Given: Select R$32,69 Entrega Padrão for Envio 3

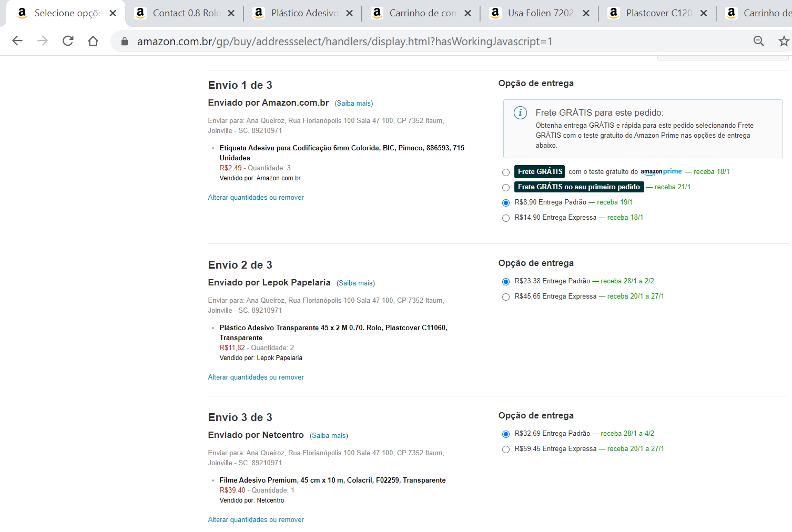Looking at the screenshot, I should [506, 434].
